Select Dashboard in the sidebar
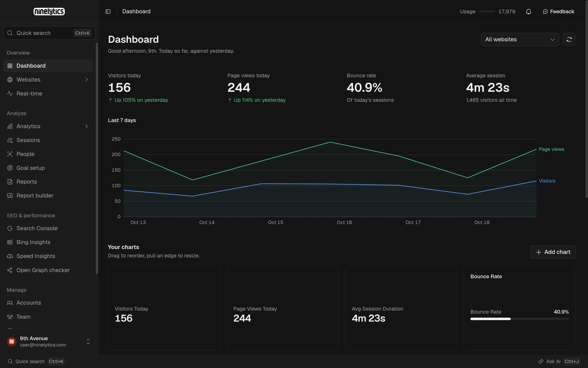The height and width of the screenshot is (368, 588). (x=48, y=66)
